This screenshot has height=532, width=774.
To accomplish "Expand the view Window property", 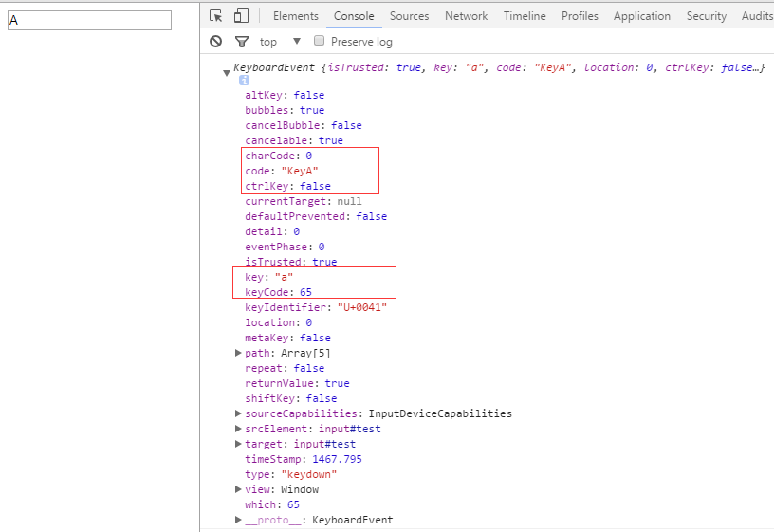I will [238, 489].
